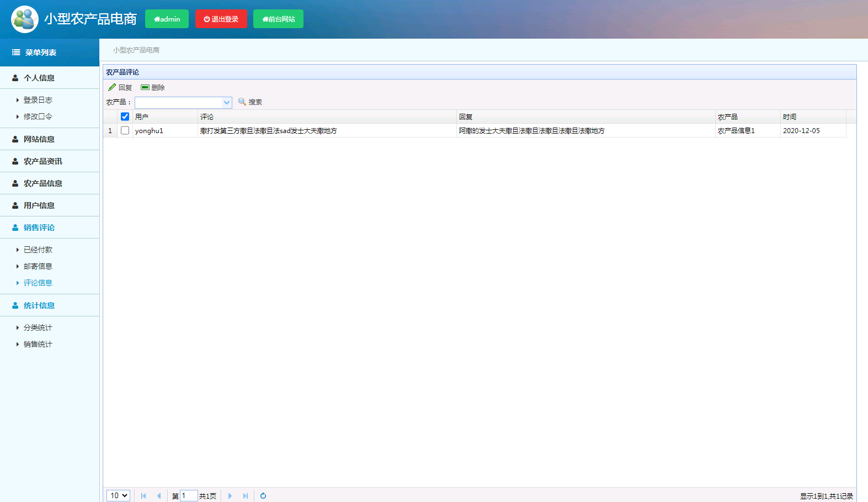
Task: Sort by the 时间 column header
Action: [813, 117]
